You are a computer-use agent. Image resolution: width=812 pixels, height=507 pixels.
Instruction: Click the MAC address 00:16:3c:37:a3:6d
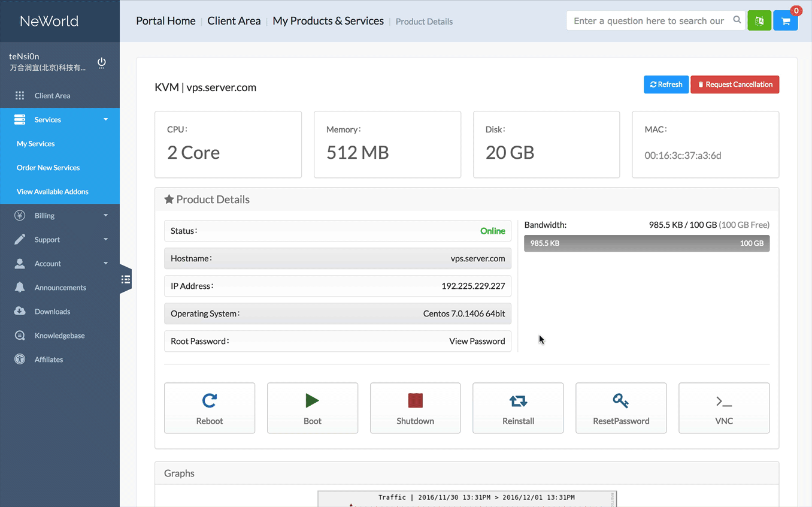[683, 155]
